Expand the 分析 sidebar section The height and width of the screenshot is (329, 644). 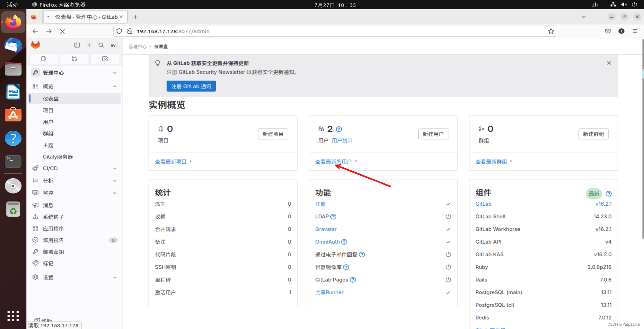pos(74,181)
